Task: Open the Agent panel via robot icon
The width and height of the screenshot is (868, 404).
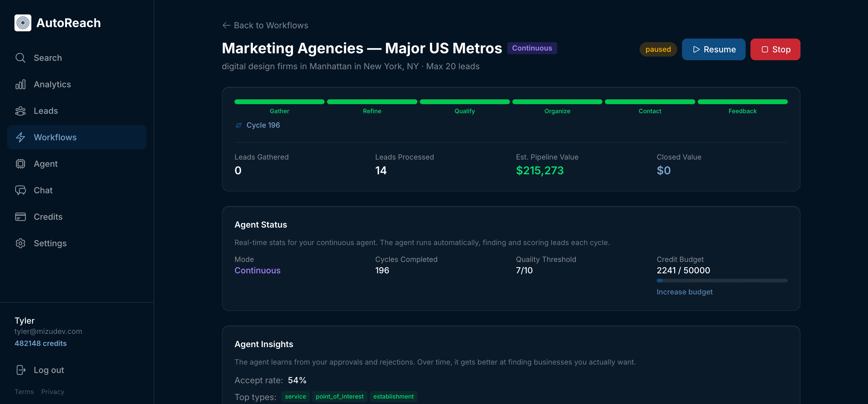Action: 20,164
